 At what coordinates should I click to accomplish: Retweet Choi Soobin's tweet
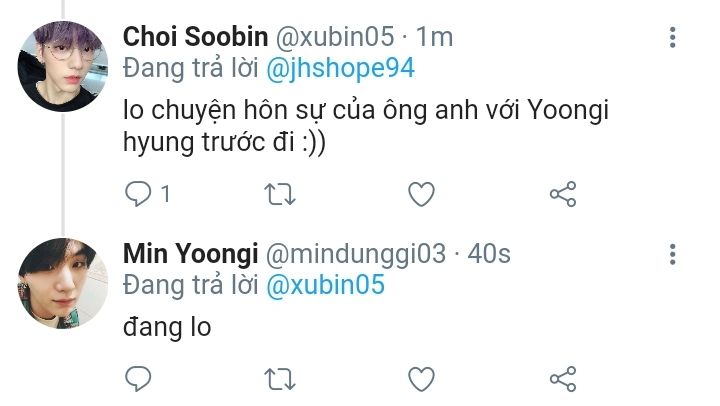click(x=280, y=193)
